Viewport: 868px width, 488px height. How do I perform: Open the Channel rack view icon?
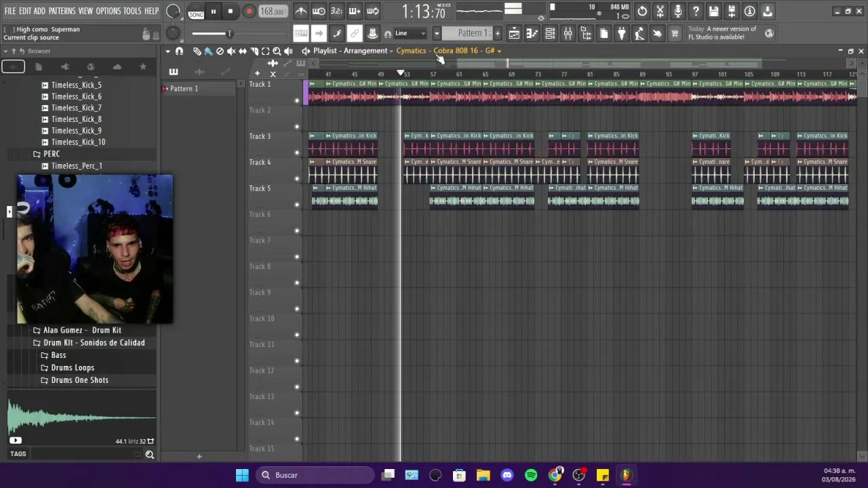click(x=550, y=33)
